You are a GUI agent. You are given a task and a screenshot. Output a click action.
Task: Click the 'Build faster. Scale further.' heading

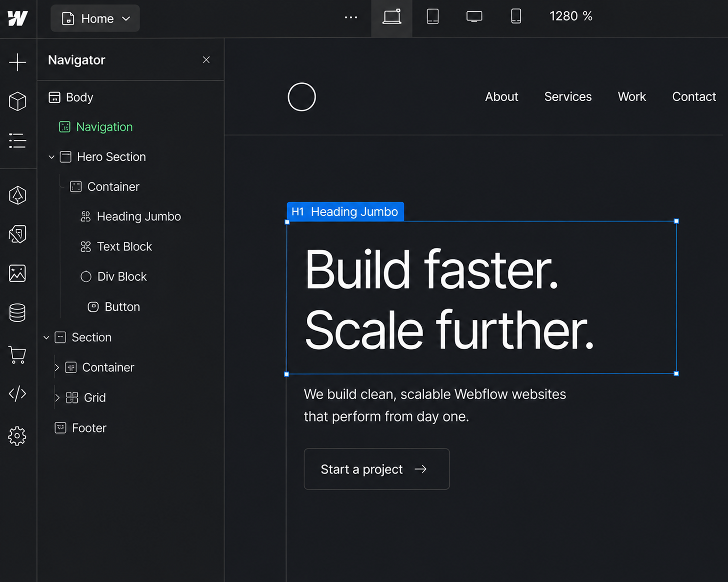(x=449, y=299)
